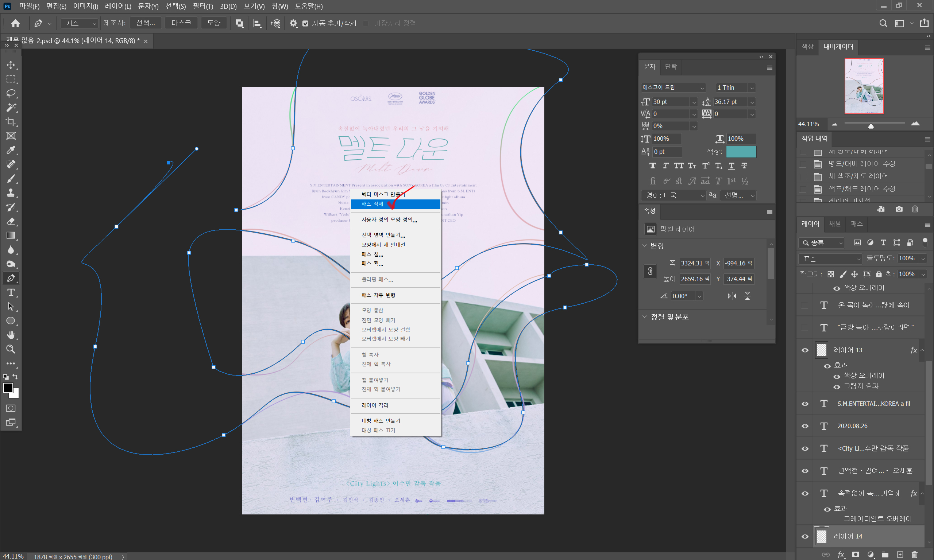Select the Zoom tool
Screen dimensions: 934x560
click(x=11, y=349)
